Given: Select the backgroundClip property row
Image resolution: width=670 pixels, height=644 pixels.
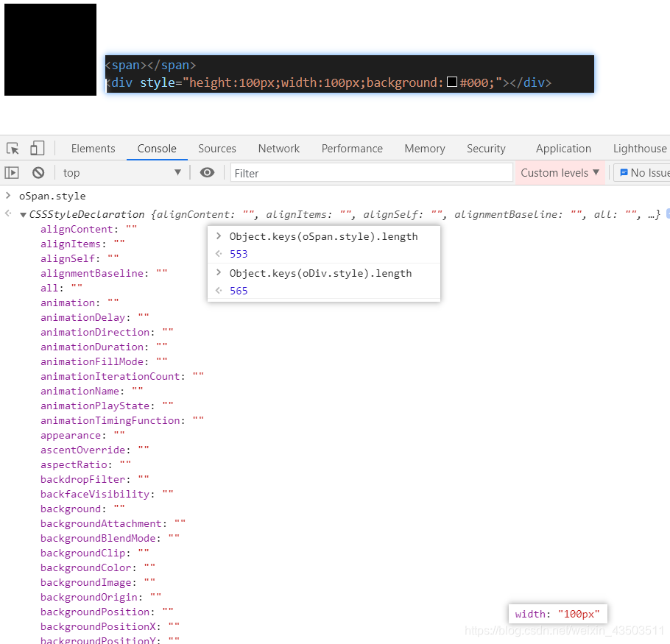Looking at the screenshot, I should coord(95,553).
